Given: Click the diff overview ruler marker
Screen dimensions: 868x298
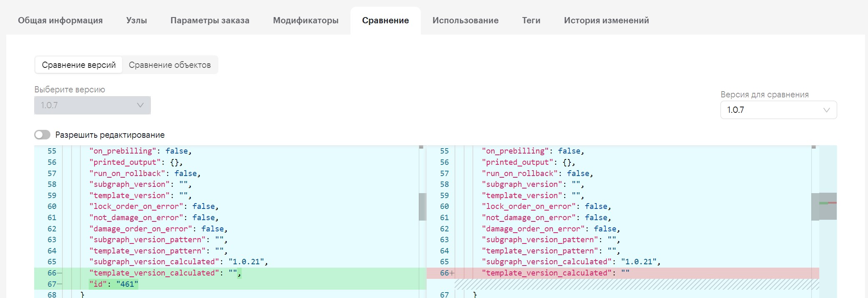Looking at the screenshot, I should [828, 203].
